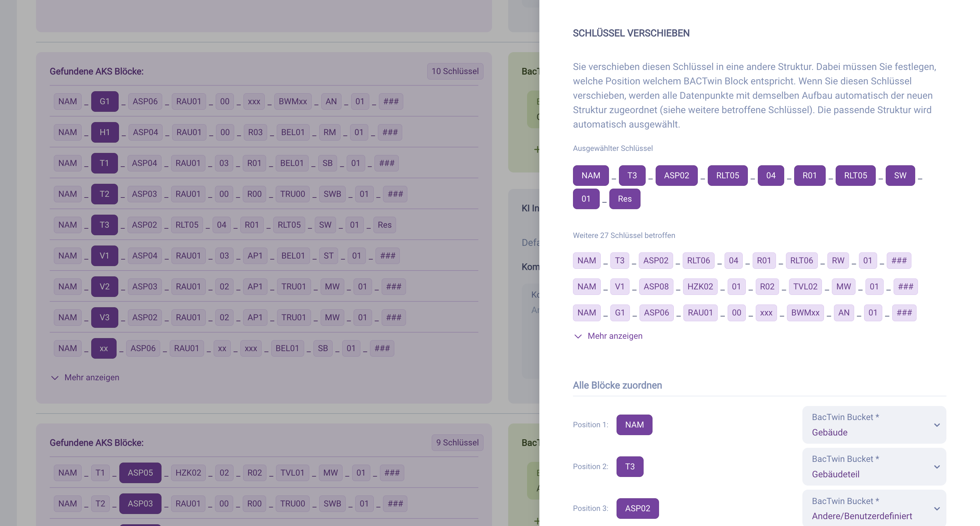Viewport: 980px width, 526px height.
Task: Click the '9 Schlüssel' count badge
Action: click(457, 443)
